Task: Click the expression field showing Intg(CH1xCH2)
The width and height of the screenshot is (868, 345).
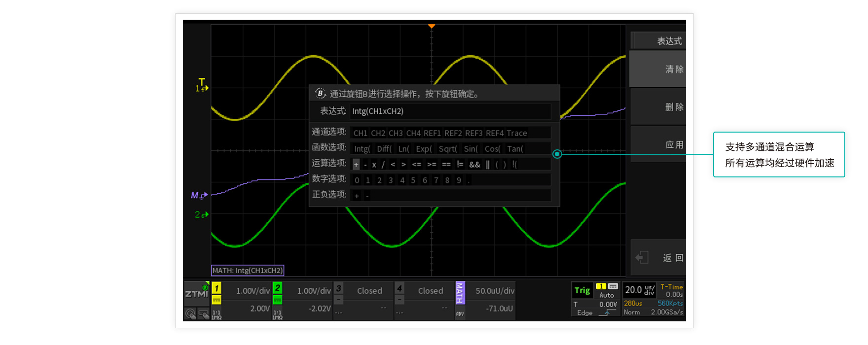Action: tap(450, 111)
